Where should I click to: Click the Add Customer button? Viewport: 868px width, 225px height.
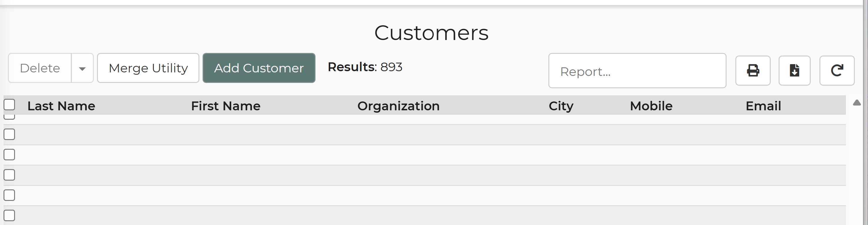click(x=259, y=68)
